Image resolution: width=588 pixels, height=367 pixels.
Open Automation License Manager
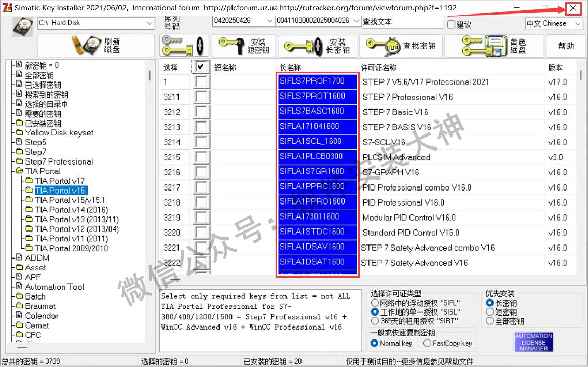coord(534,342)
